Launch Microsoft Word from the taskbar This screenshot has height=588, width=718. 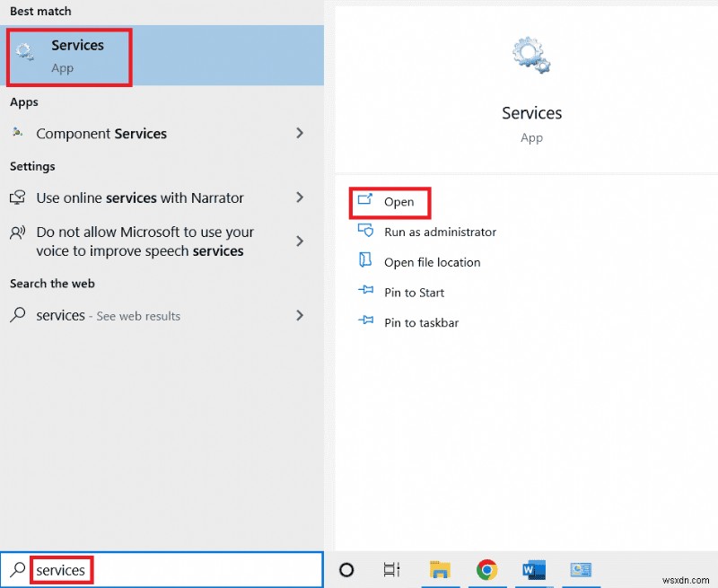[534, 570]
